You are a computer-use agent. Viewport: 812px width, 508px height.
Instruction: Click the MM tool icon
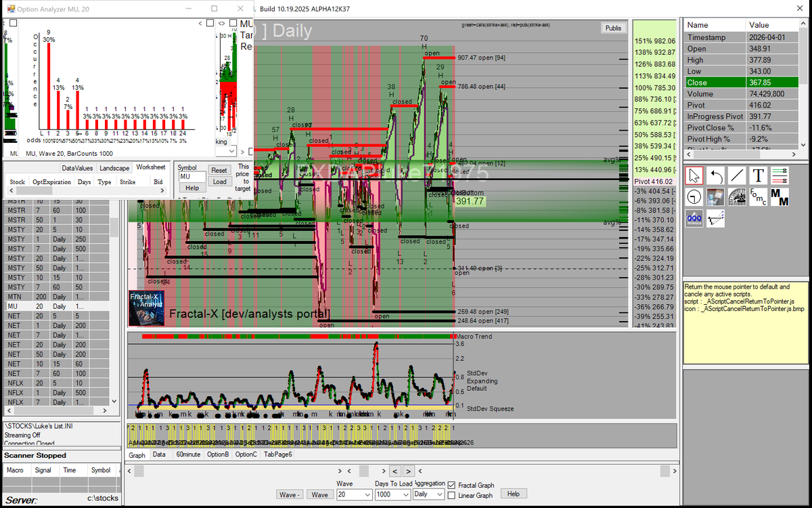780,197
